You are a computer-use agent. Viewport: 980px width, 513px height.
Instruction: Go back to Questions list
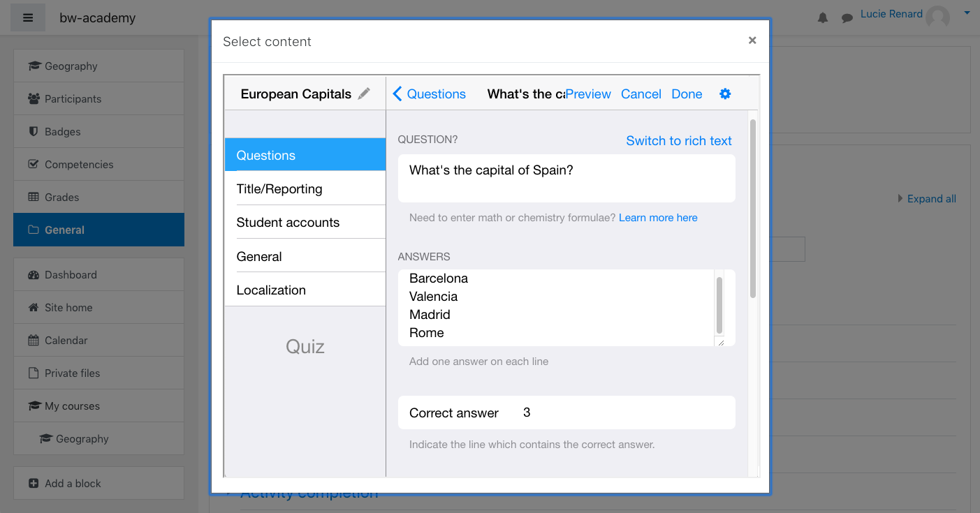coord(429,94)
